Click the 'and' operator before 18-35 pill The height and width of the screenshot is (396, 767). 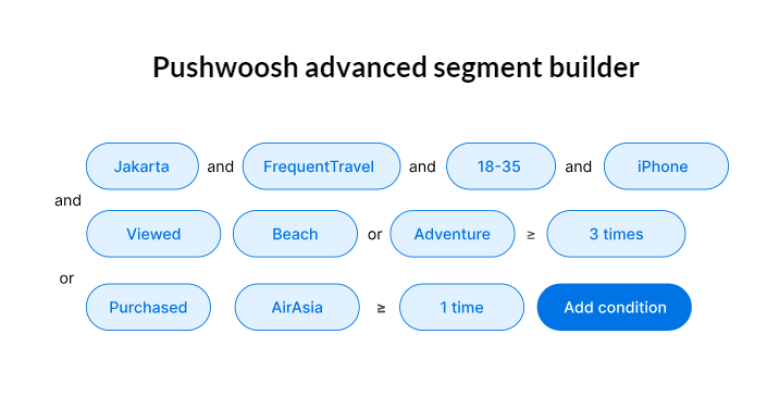tap(423, 167)
